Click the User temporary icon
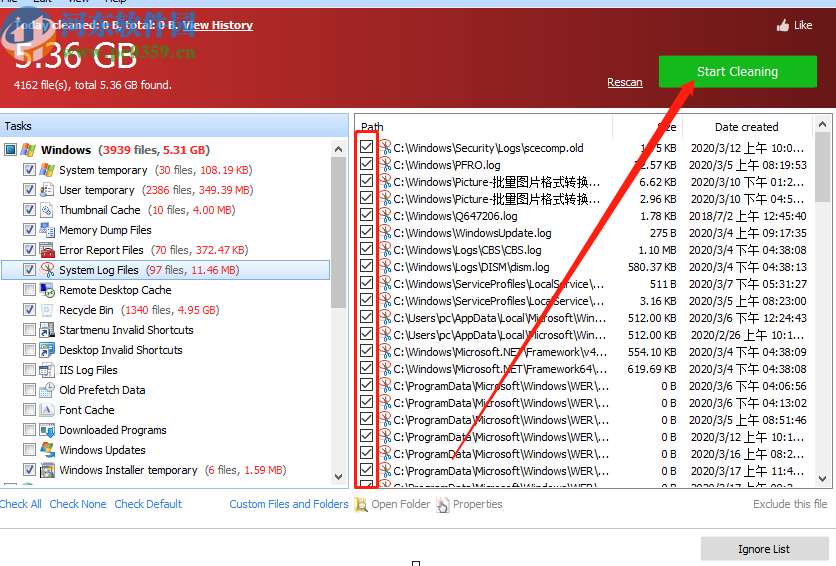Viewport: 836px width, 566px height. pyautogui.click(x=47, y=190)
